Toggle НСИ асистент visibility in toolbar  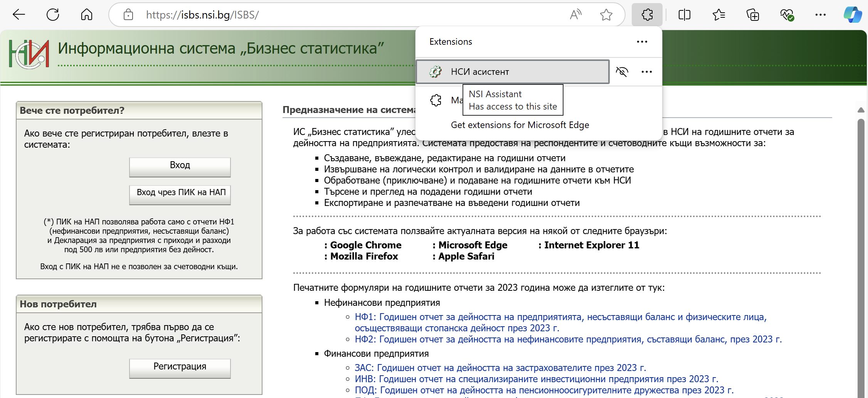[x=622, y=72]
